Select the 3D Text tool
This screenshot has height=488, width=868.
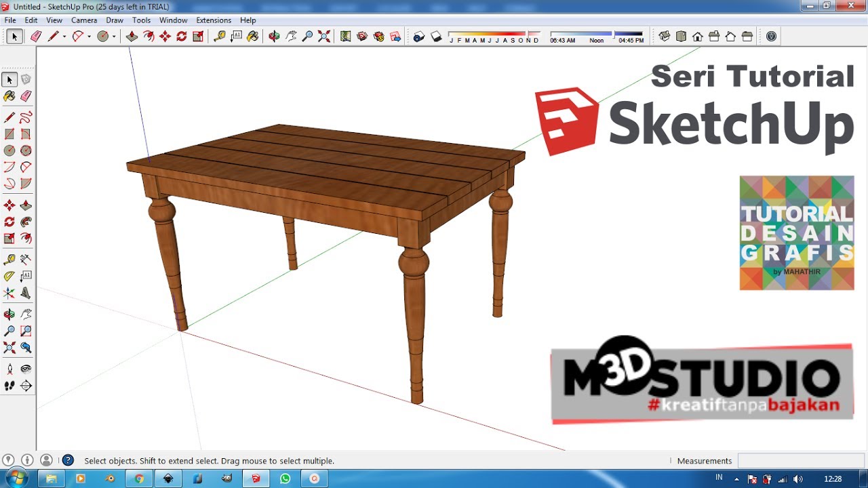point(26,293)
